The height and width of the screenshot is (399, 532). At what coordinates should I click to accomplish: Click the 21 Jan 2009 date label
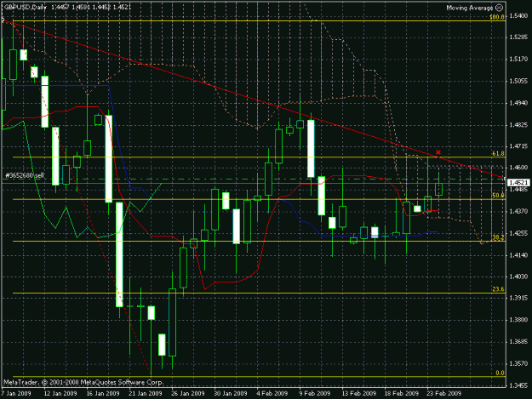coord(146,393)
